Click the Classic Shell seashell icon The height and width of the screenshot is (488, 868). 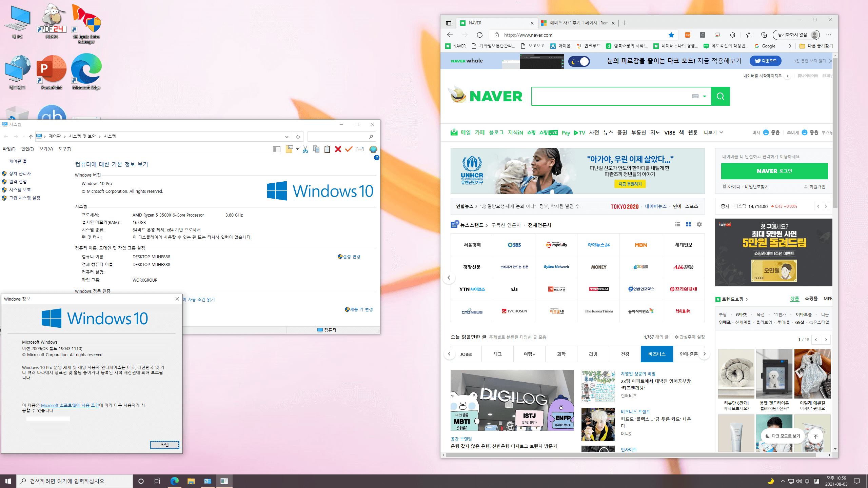(x=373, y=149)
